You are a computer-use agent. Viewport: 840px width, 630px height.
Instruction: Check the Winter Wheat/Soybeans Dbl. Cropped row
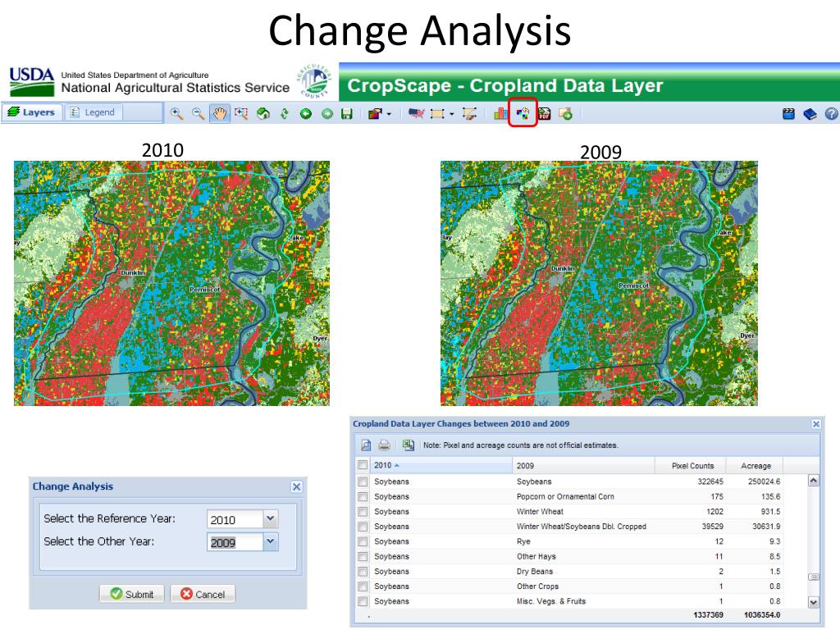[x=363, y=527]
